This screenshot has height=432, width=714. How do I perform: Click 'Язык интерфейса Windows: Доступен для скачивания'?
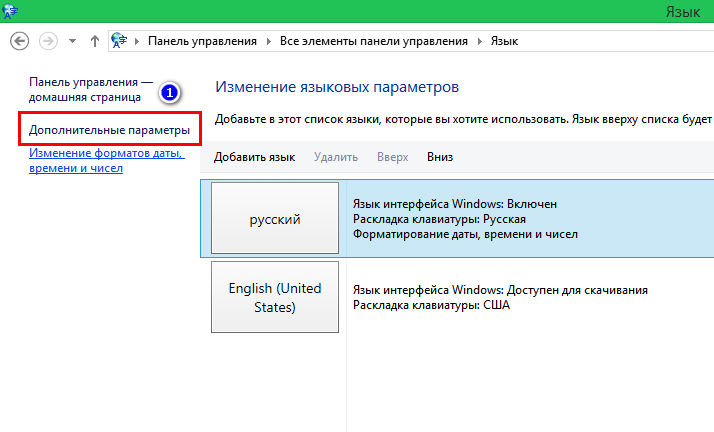(x=500, y=290)
